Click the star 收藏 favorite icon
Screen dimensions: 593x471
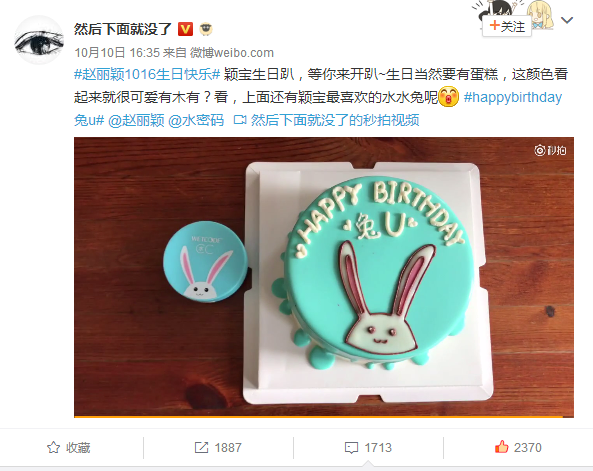pyautogui.click(x=53, y=448)
